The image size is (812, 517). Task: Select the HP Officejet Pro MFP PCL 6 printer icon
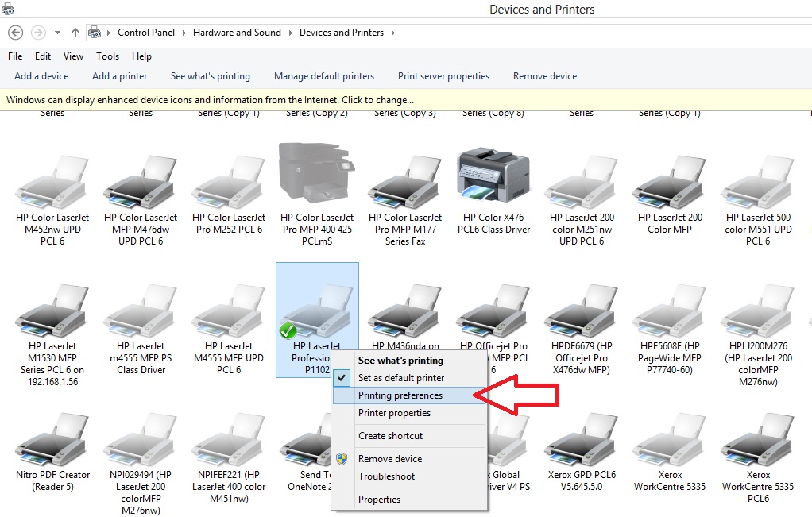493,311
